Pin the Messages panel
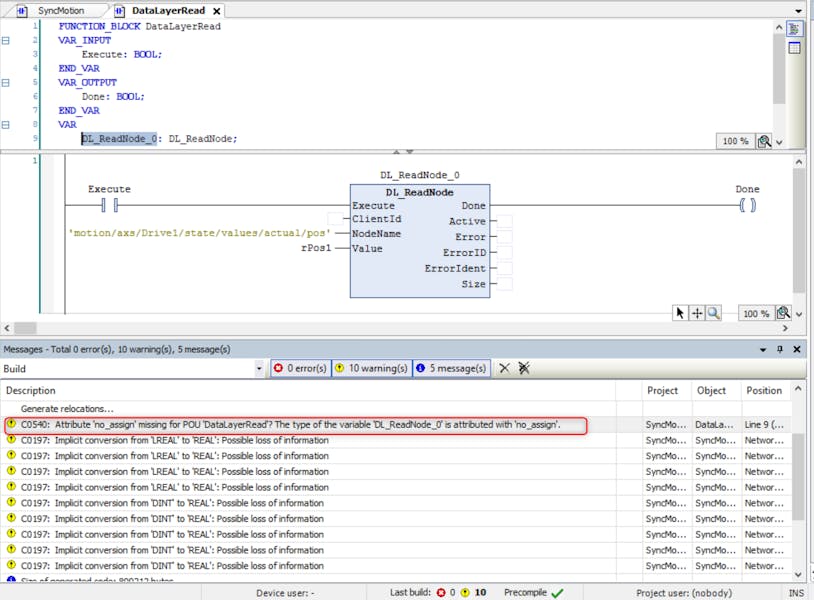814x600 pixels. (x=780, y=349)
